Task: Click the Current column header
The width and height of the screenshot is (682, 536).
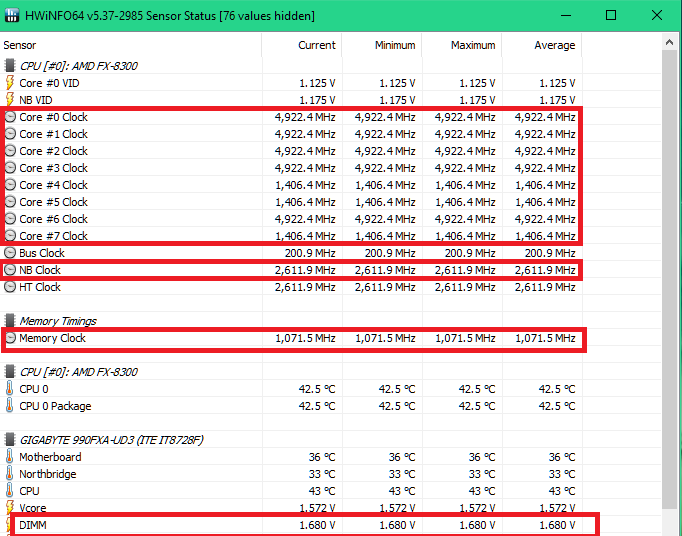Action: (302, 45)
